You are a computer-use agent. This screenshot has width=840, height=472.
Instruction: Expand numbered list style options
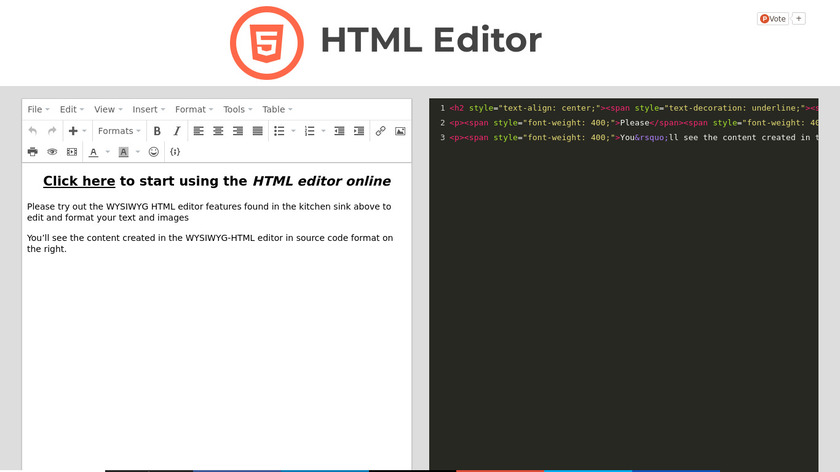(x=323, y=131)
